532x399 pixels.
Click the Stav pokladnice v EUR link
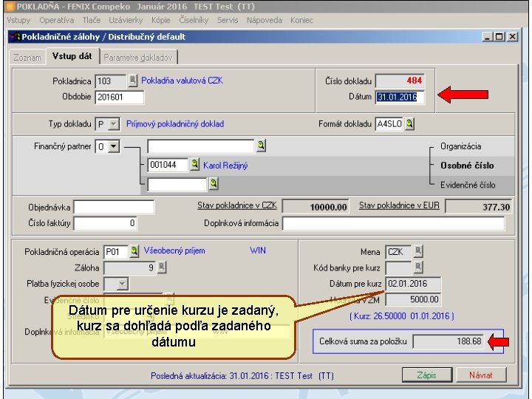tap(399, 205)
